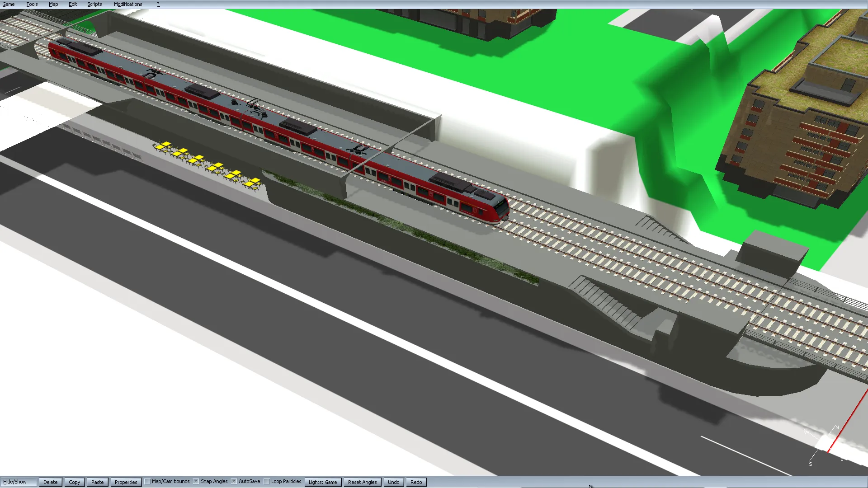Open the question mark help menu
Screen dimensions: 868x488
[158, 4]
